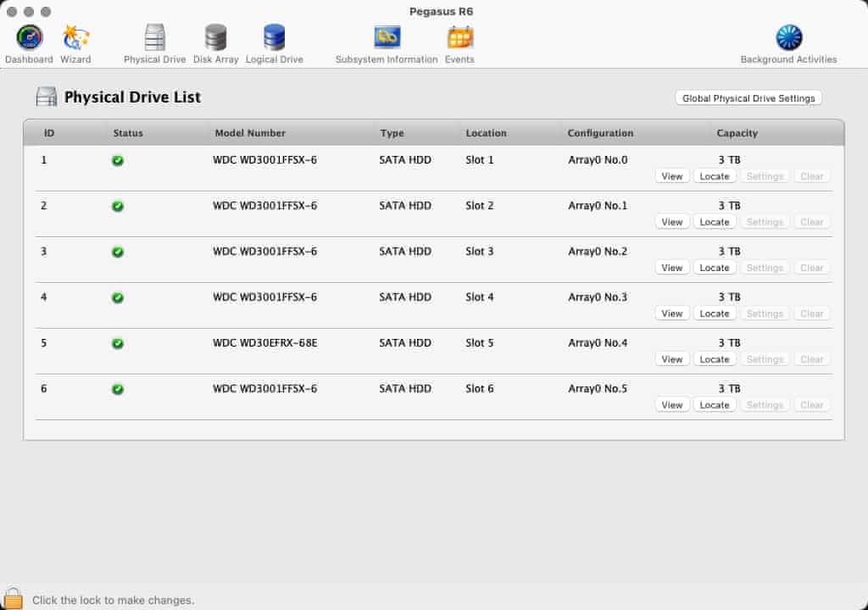Screen dimensions: 868x610
Task: Locate the drive in Slot 2
Action: tap(714, 222)
